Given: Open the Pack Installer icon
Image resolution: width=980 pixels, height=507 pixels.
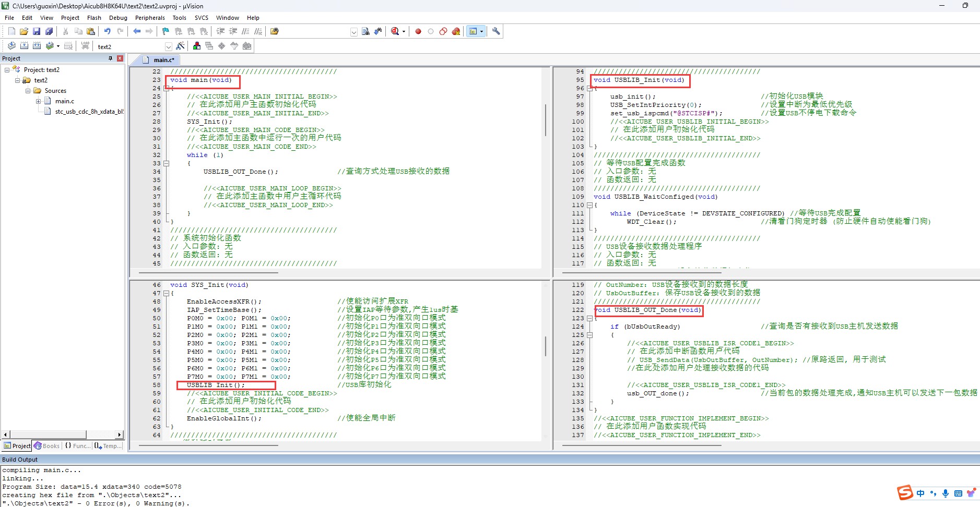Looking at the screenshot, I should (247, 46).
